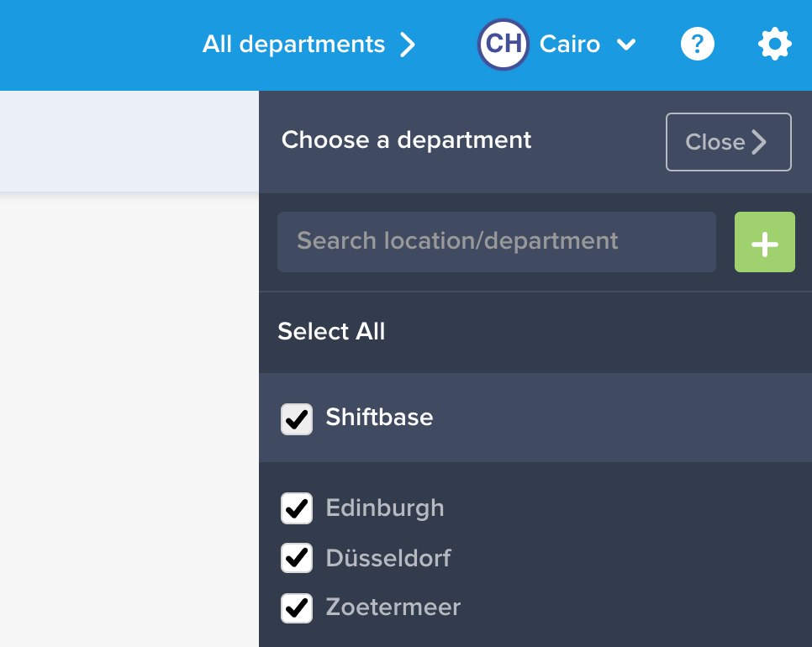Open the Cairo account menu

pos(570,45)
